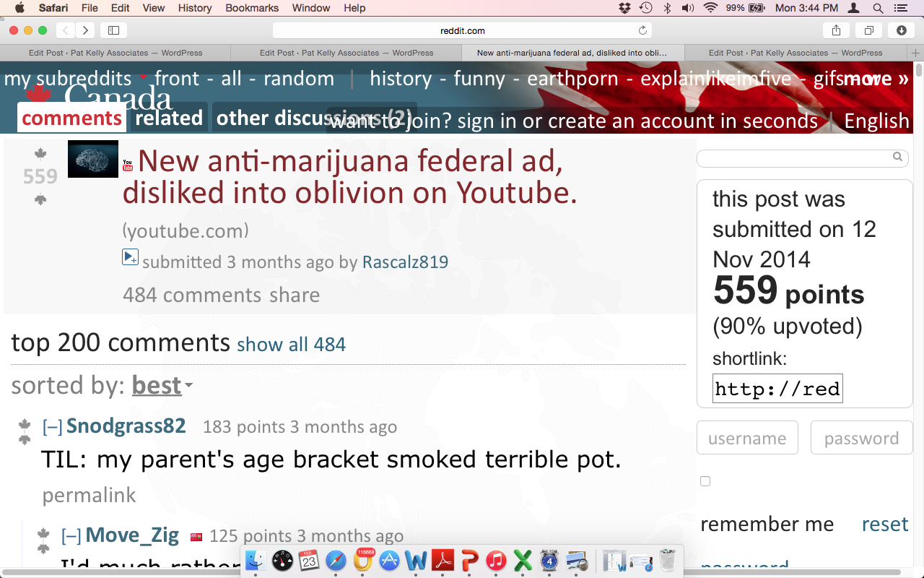The image size is (924, 578).
Task: Downvote the post below the 559 score
Action: coord(40,199)
